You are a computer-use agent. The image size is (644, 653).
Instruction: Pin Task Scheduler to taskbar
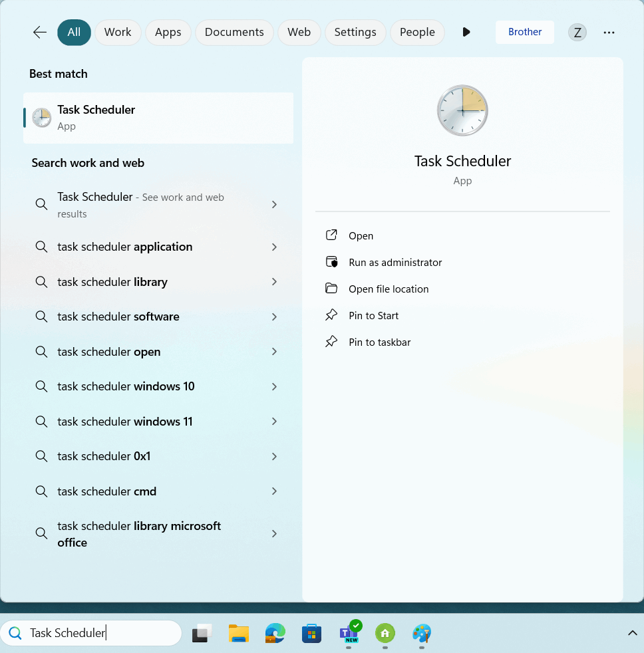tap(379, 342)
